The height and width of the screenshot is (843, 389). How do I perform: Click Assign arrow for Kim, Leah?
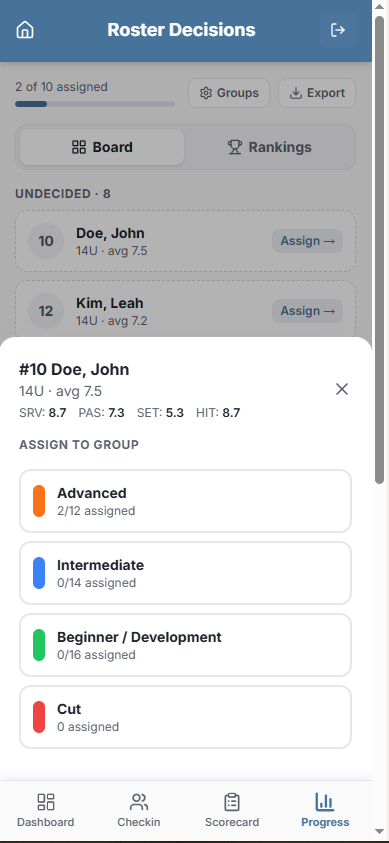307,311
